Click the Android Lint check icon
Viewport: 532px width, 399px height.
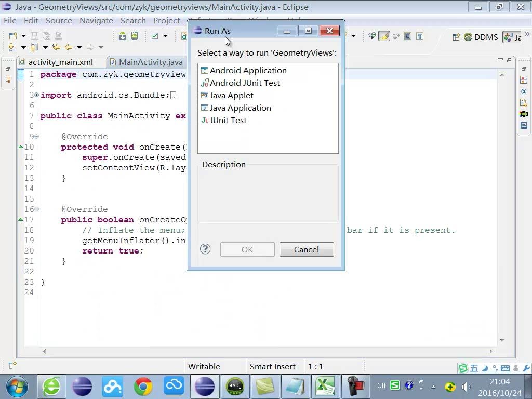pyautogui.click(x=155, y=36)
